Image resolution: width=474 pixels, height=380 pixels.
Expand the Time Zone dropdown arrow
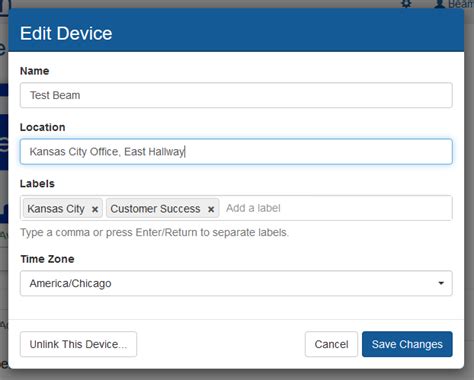point(441,283)
